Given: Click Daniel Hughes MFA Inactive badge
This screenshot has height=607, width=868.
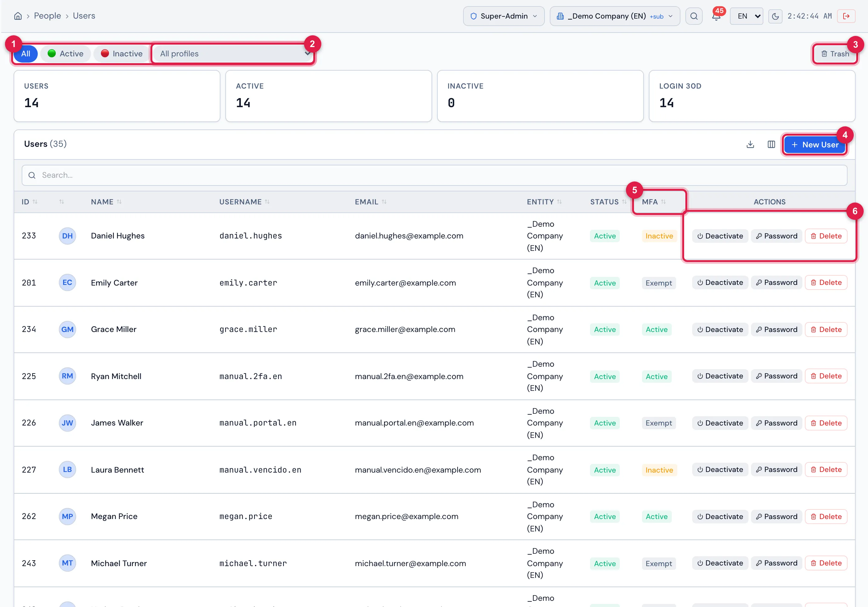Looking at the screenshot, I should pos(659,236).
